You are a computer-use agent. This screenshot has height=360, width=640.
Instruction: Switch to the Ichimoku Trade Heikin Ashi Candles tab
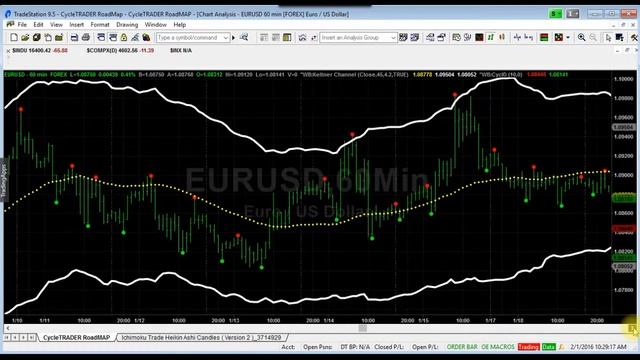pyautogui.click(x=201, y=338)
